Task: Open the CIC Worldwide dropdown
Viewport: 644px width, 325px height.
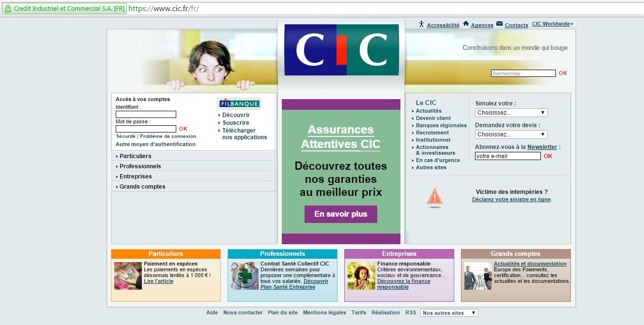Action: click(x=552, y=24)
